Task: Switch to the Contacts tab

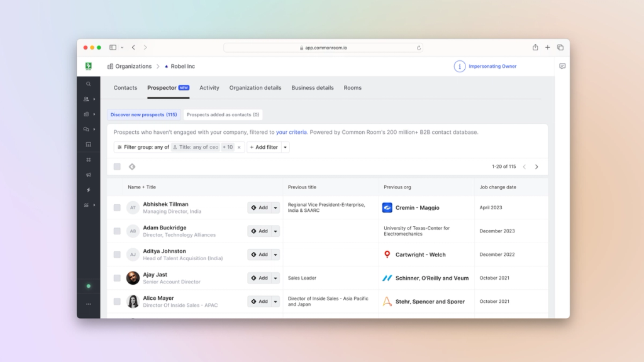Action: [125, 88]
